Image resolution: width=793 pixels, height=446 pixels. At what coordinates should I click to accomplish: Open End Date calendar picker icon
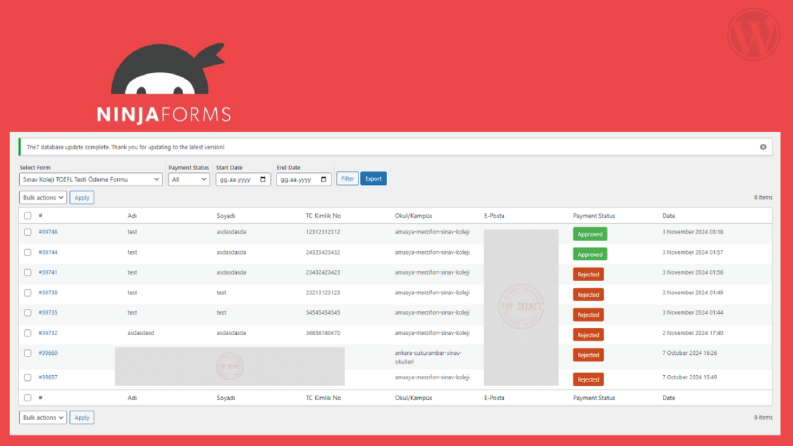point(323,180)
